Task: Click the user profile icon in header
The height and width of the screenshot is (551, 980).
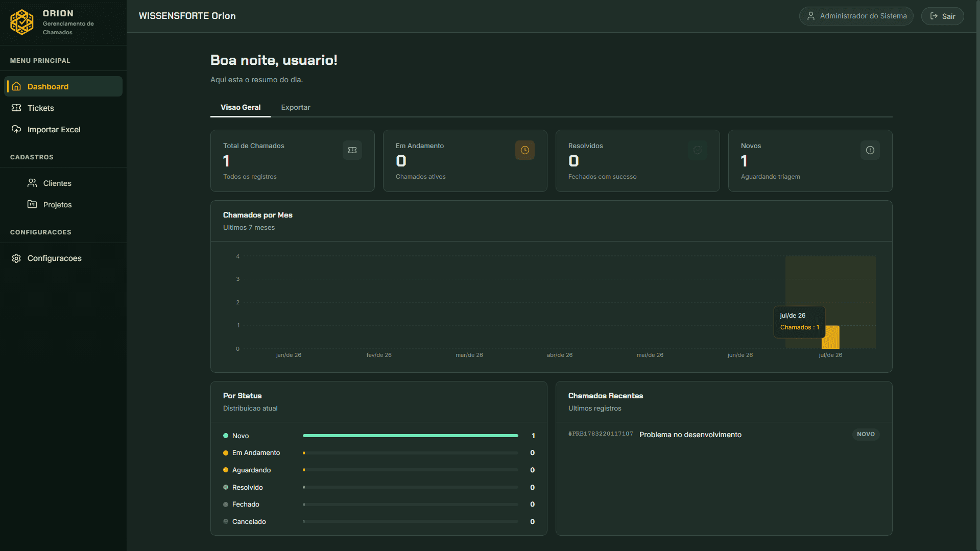Action: (x=810, y=16)
